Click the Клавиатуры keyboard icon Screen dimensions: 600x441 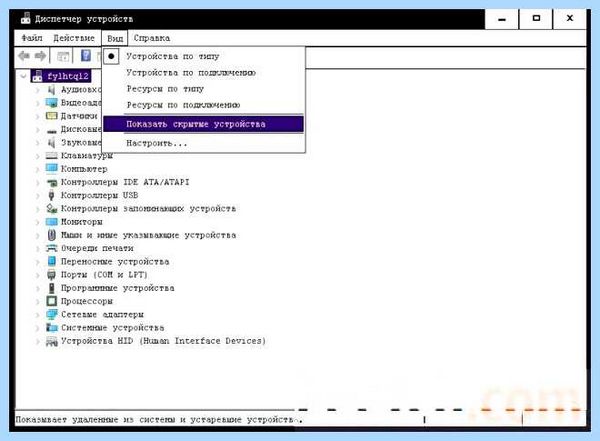point(51,155)
